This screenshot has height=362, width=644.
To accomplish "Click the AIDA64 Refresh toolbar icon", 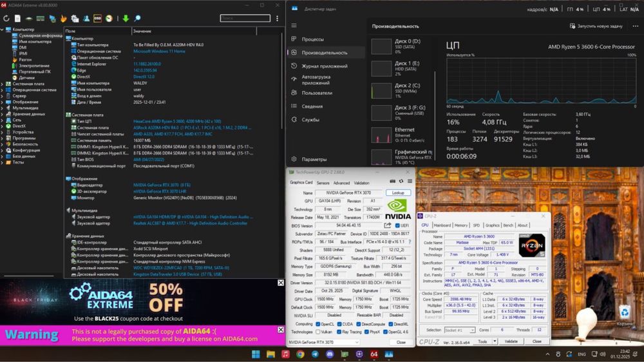I will [x=6, y=18].
